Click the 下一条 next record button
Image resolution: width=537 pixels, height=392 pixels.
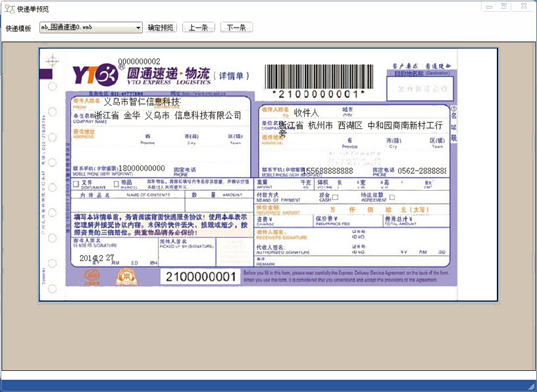click(x=235, y=27)
